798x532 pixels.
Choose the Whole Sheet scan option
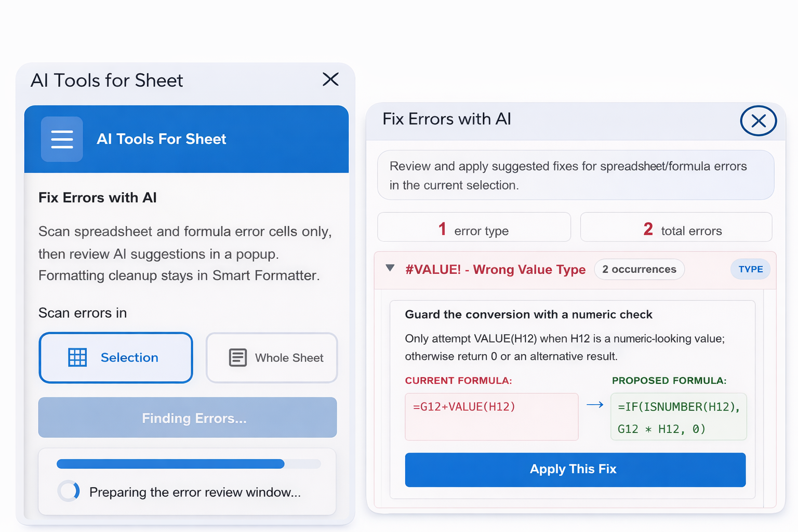(272, 357)
